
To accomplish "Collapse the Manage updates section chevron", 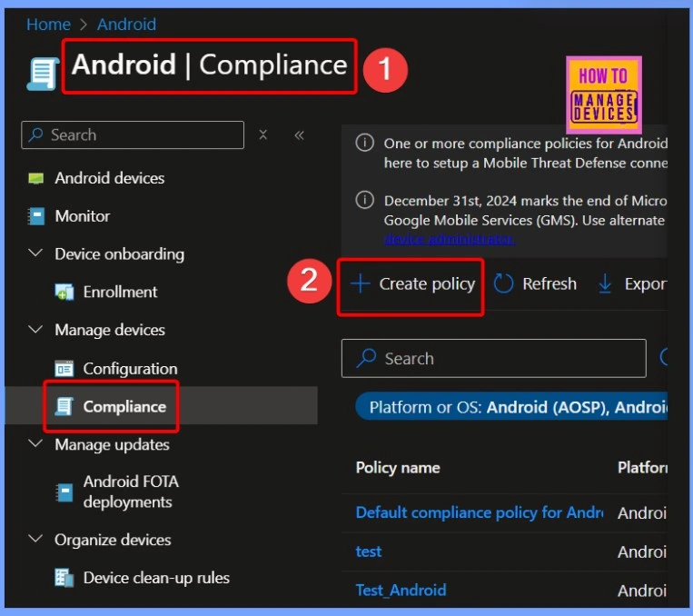I will pos(35,443).
